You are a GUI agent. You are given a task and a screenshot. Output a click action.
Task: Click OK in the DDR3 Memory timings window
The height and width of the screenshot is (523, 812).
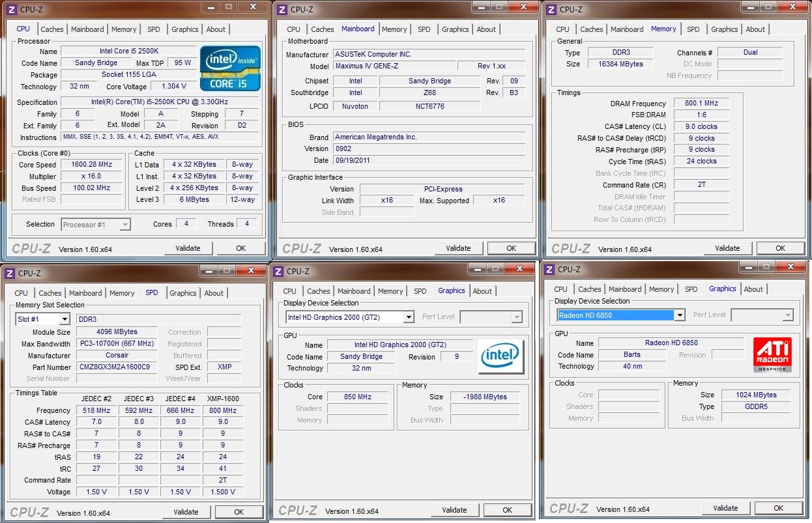[781, 248]
